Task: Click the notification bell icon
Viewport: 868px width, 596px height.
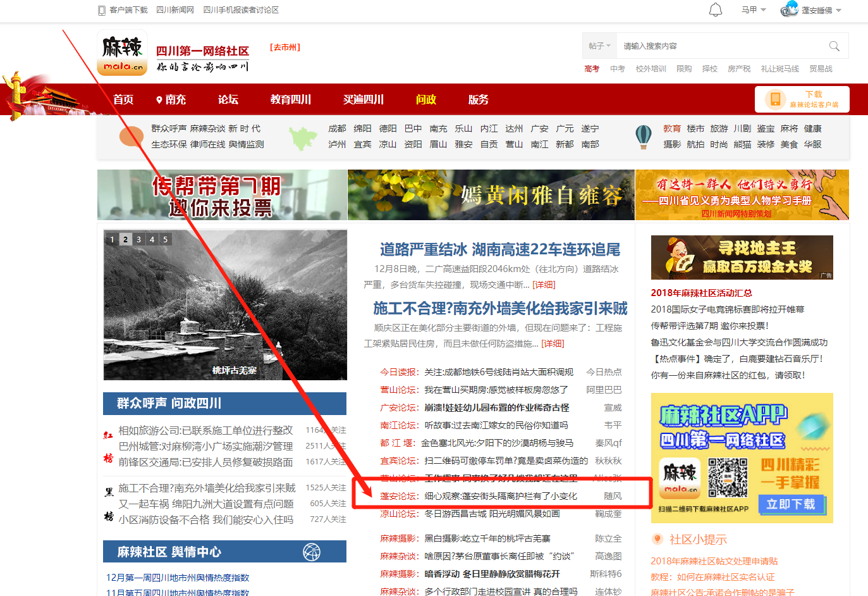Action: coord(715,10)
